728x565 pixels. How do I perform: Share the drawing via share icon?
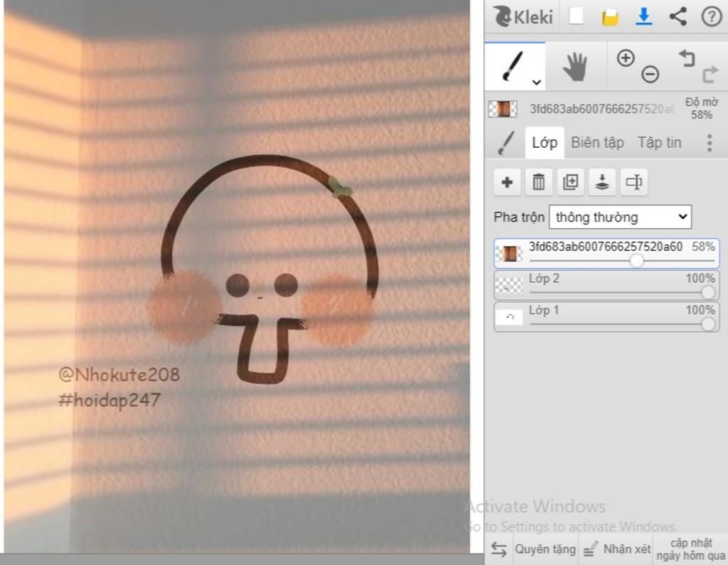(678, 17)
